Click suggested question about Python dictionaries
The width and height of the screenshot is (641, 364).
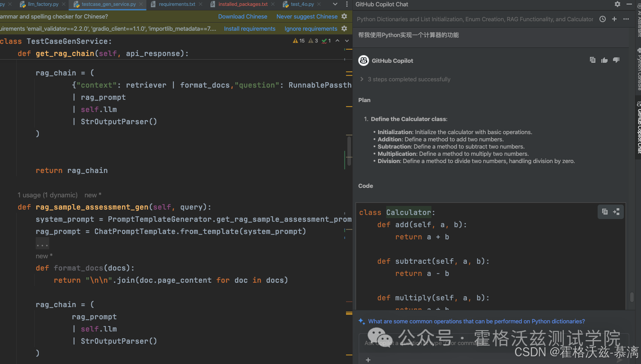pos(476,322)
